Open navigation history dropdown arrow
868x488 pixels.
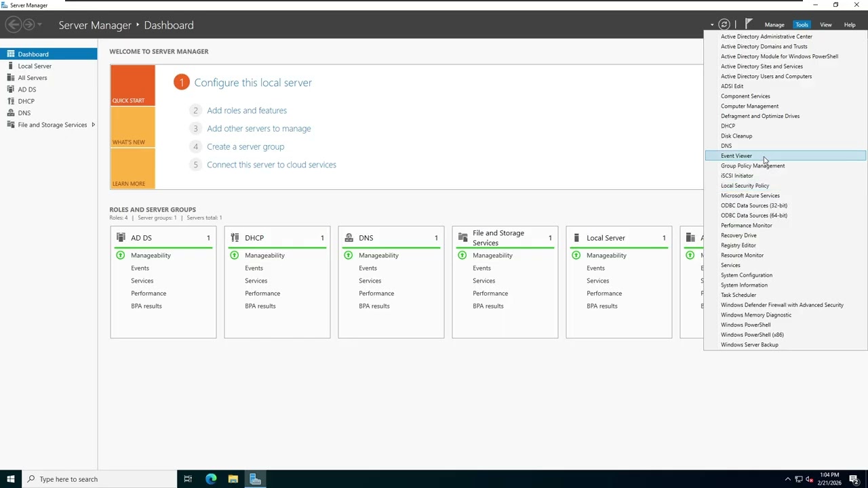pyautogui.click(x=40, y=25)
